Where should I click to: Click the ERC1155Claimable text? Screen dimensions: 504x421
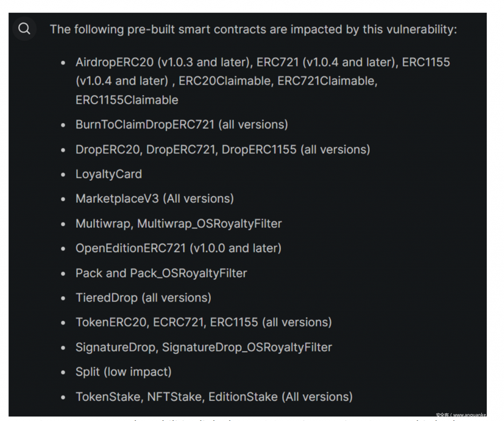pyautogui.click(x=127, y=100)
